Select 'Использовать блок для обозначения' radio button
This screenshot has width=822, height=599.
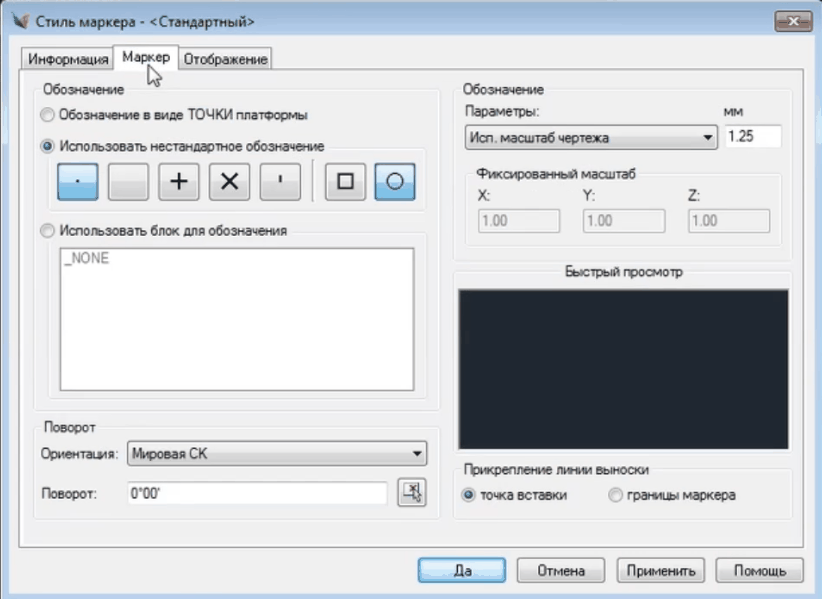point(48,230)
